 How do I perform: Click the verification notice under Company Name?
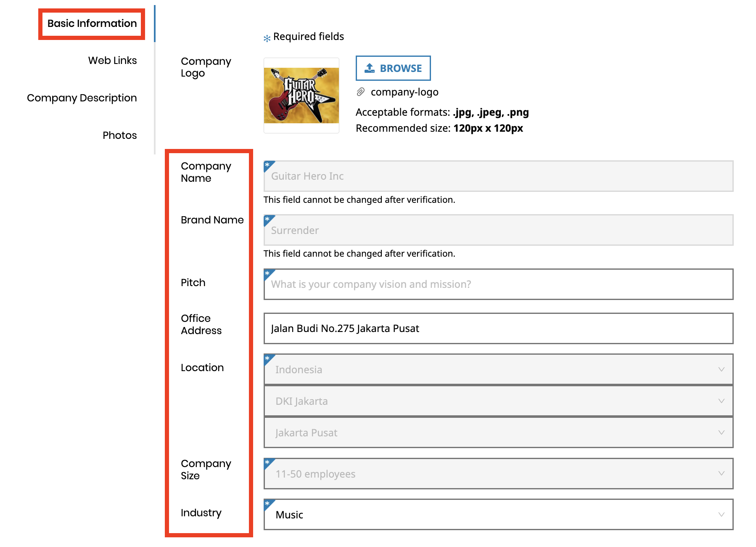[359, 200]
